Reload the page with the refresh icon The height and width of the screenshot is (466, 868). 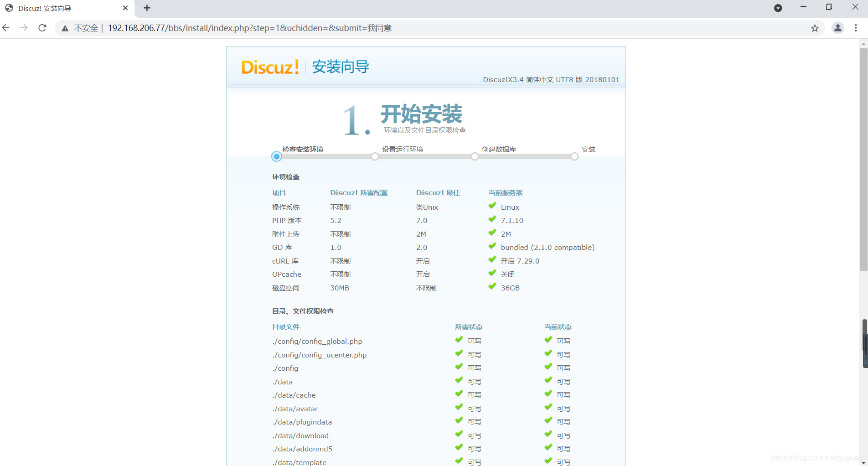(x=42, y=28)
